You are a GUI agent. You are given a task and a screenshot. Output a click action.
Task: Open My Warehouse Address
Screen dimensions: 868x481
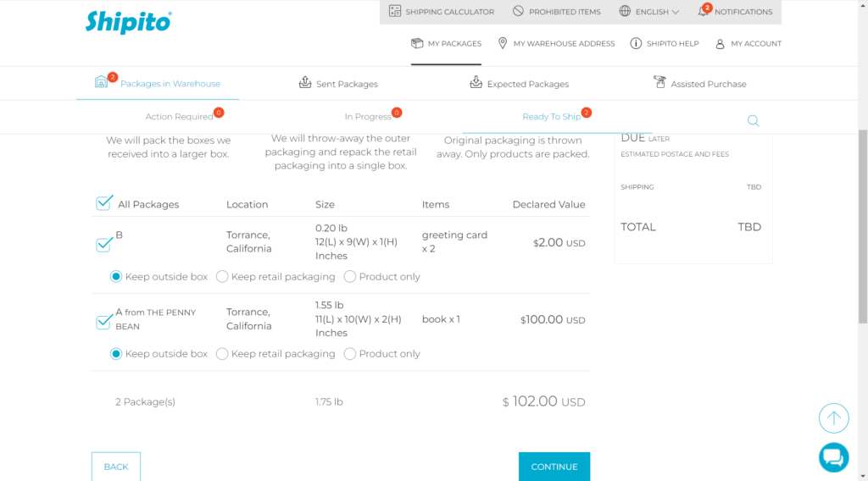[x=556, y=43]
